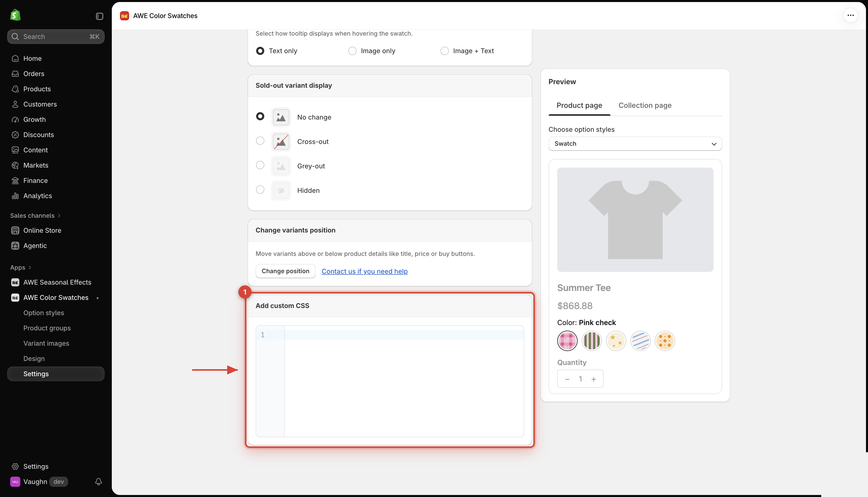Click the Search field in sidebar
The image size is (868, 497).
56,37
